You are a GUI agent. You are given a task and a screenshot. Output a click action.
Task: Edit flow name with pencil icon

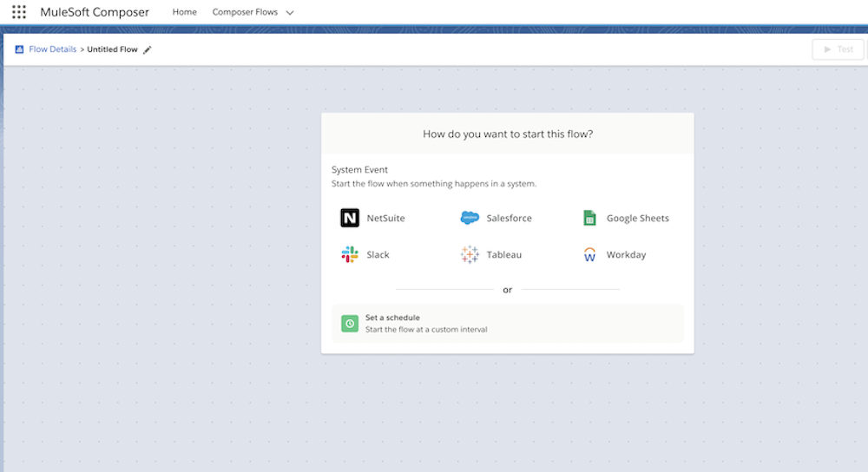148,49
